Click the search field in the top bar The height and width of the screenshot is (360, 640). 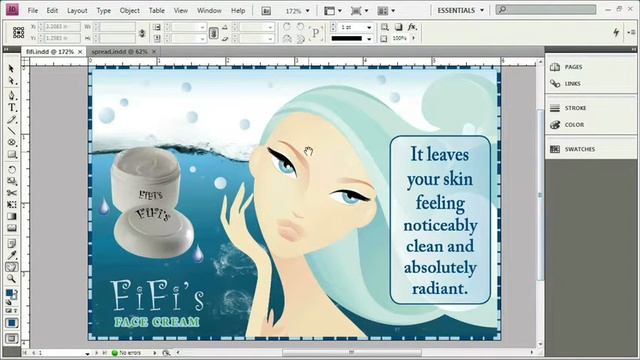(x=546, y=9)
